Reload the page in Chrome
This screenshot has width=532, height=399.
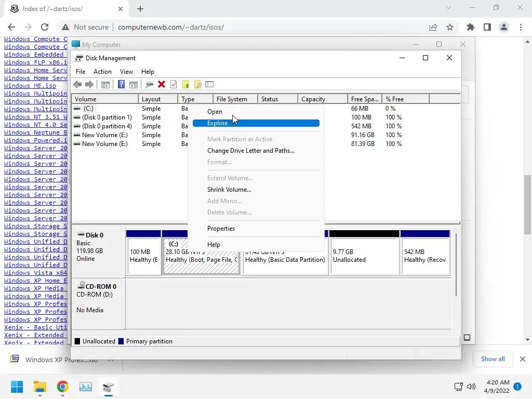point(45,27)
